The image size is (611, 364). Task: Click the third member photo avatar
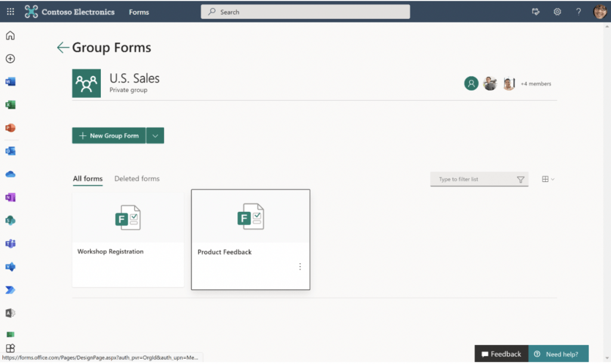tap(509, 84)
